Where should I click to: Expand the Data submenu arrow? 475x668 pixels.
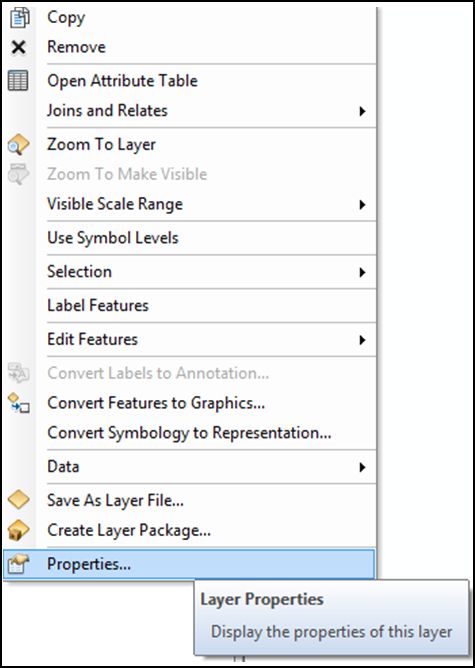pyautogui.click(x=362, y=467)
